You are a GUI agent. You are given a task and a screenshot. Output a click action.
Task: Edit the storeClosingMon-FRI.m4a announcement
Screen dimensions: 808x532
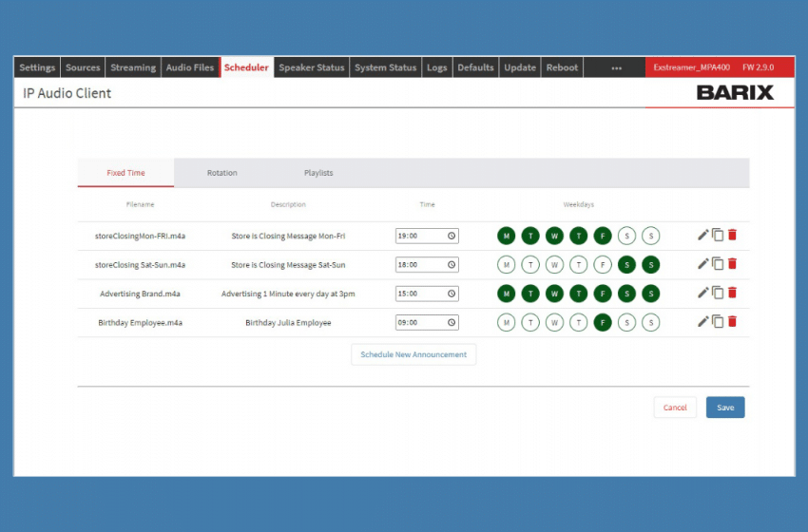(x=702, y=236)
